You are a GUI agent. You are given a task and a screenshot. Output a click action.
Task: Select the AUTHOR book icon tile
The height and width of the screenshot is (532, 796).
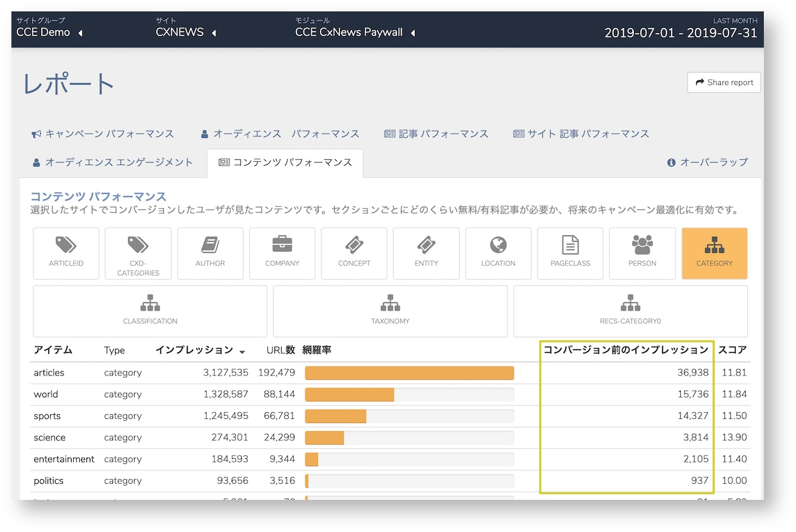(x=210, y=254)
